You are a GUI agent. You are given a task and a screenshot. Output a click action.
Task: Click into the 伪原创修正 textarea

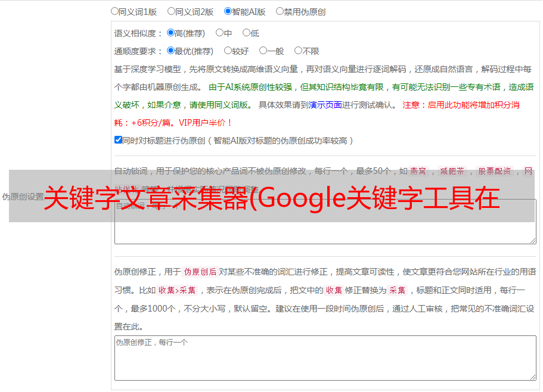pyautogui.click(x=325, y=358)
